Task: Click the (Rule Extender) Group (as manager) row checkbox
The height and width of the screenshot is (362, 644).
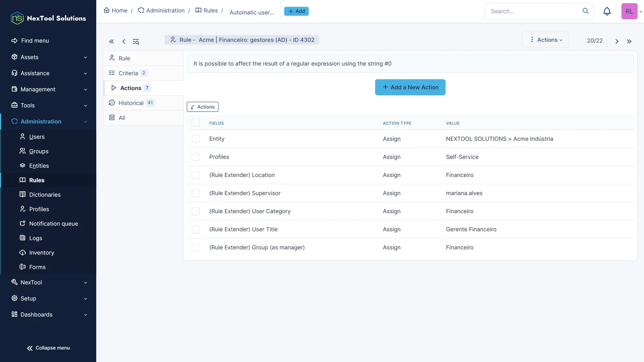Action: coord(196,247)
